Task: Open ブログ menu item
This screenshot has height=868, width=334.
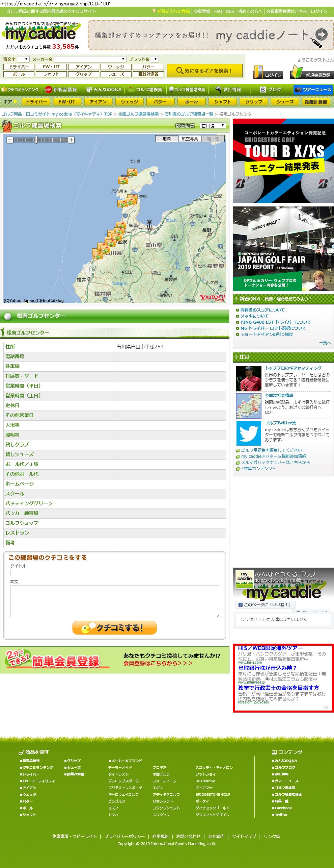Action: (271, 90)
